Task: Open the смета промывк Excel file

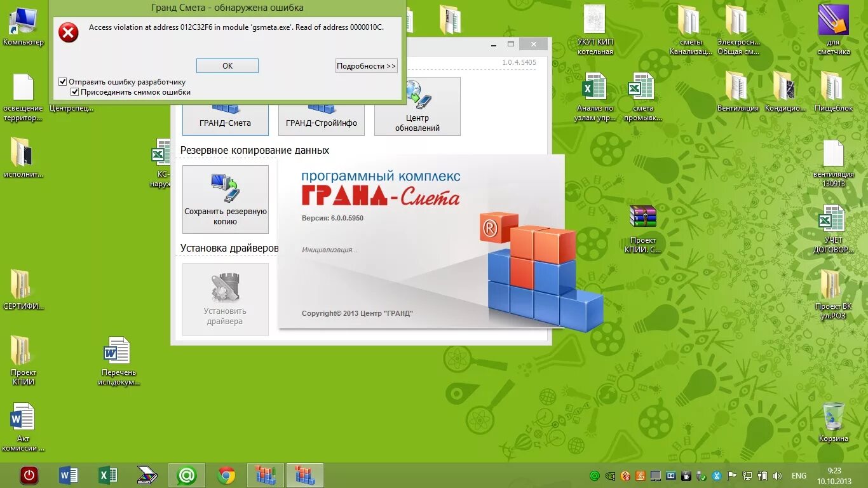Action: point(643,97)
